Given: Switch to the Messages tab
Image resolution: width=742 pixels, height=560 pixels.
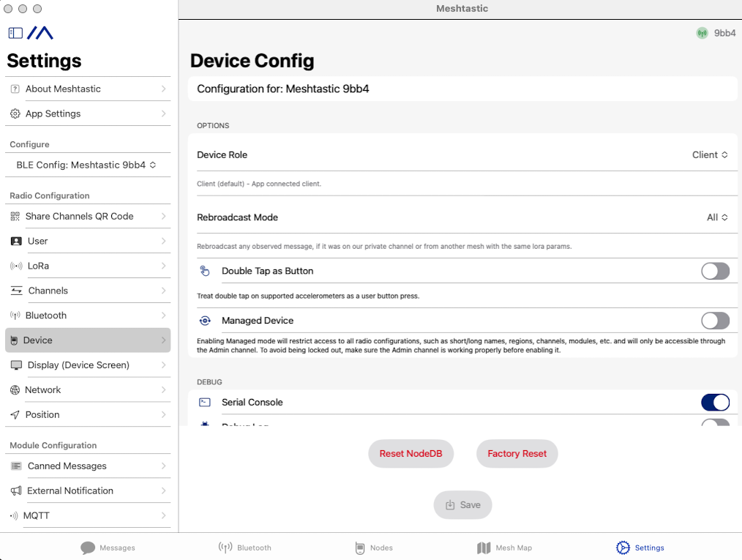Looking at the screenshot, I should point(108,548).
